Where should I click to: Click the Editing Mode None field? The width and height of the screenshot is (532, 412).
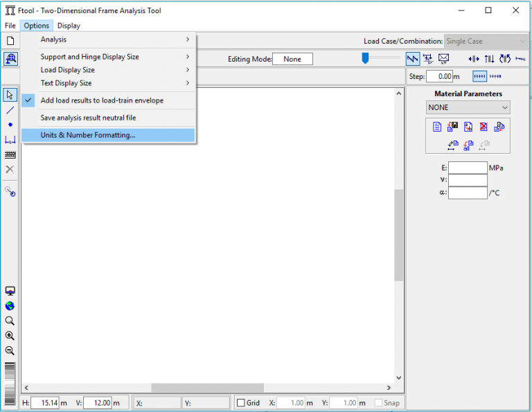(x=292, y=59)
